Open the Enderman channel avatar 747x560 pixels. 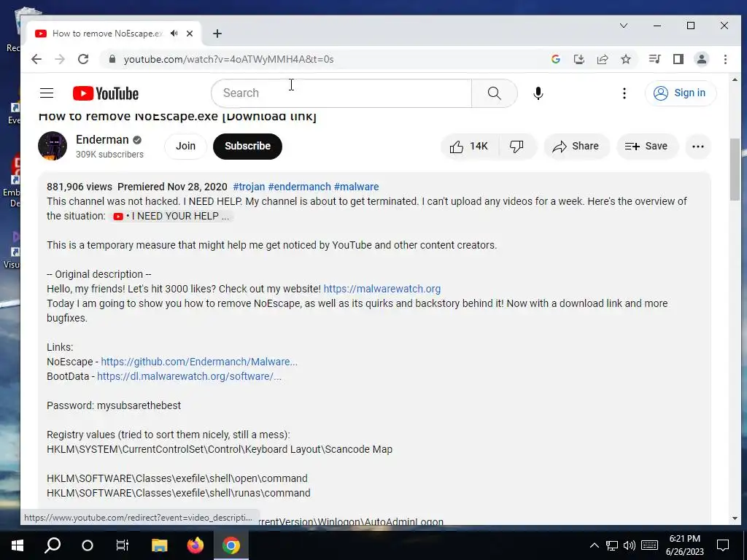point(53,146)
